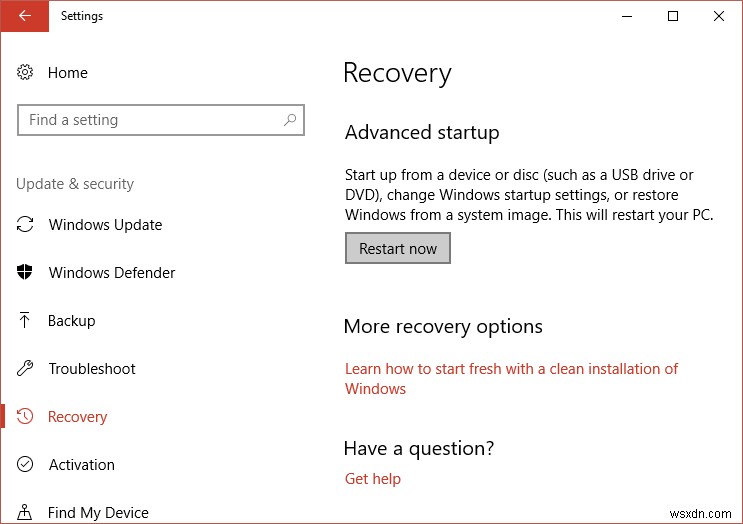Click the Recovery history clock icon
The width and height of the screenshot is (743, 524).
point(26,417)
